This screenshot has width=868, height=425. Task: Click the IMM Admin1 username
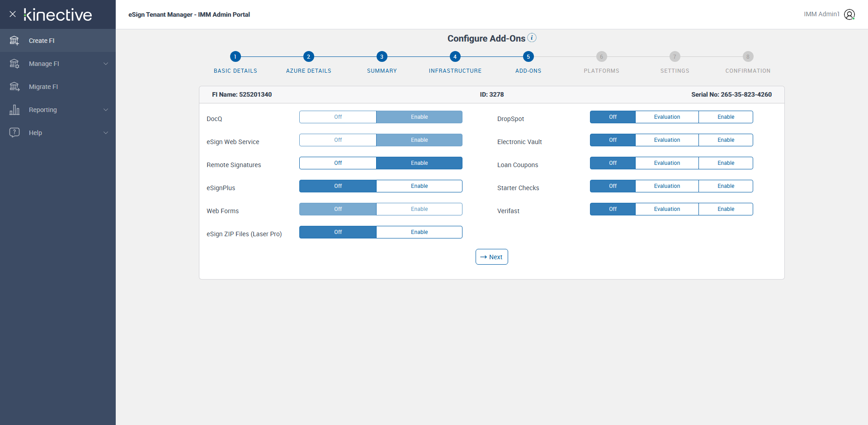tap(821, 14)
